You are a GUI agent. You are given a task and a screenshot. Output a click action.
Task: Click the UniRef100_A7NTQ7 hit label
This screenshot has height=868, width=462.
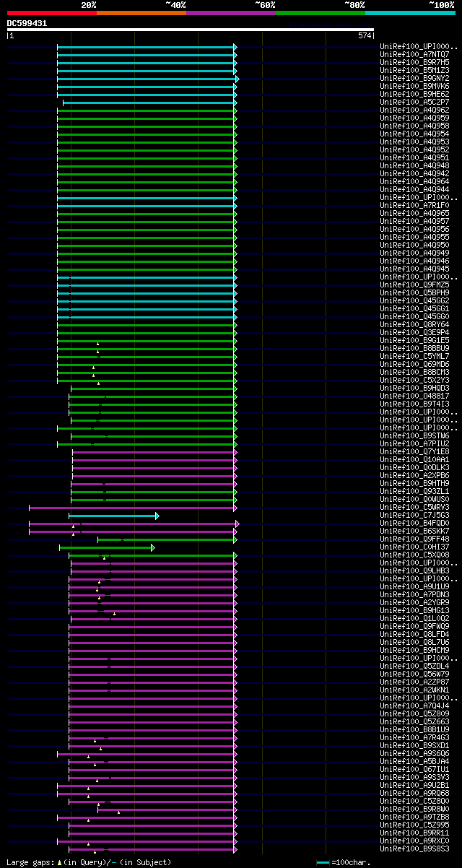[x=414, y=54]
